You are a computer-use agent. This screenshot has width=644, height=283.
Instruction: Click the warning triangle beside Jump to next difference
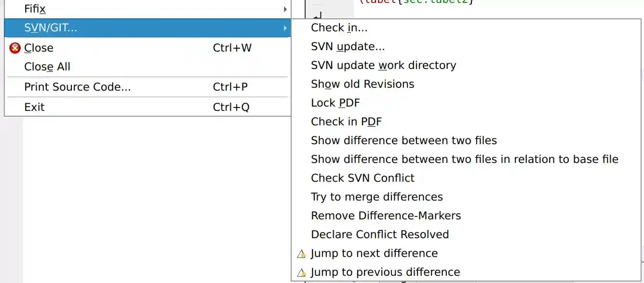[x=302, y=253]
